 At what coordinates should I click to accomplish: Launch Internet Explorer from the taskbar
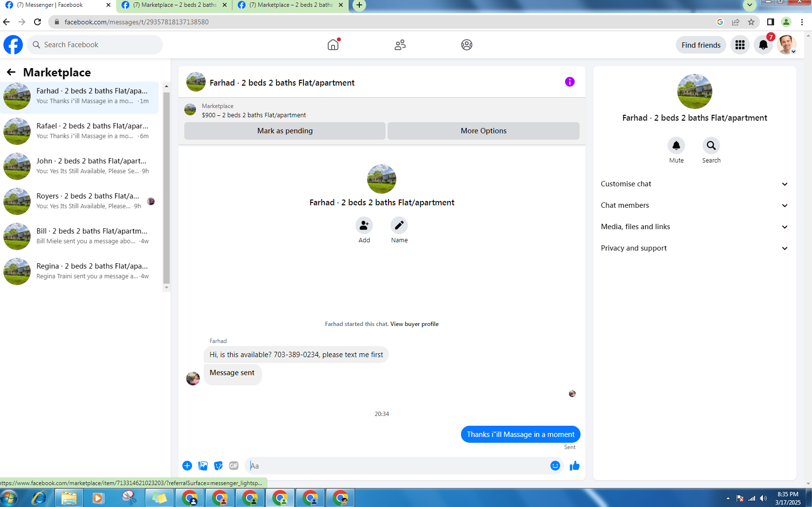pyautogui.click(x=39, y=498)
